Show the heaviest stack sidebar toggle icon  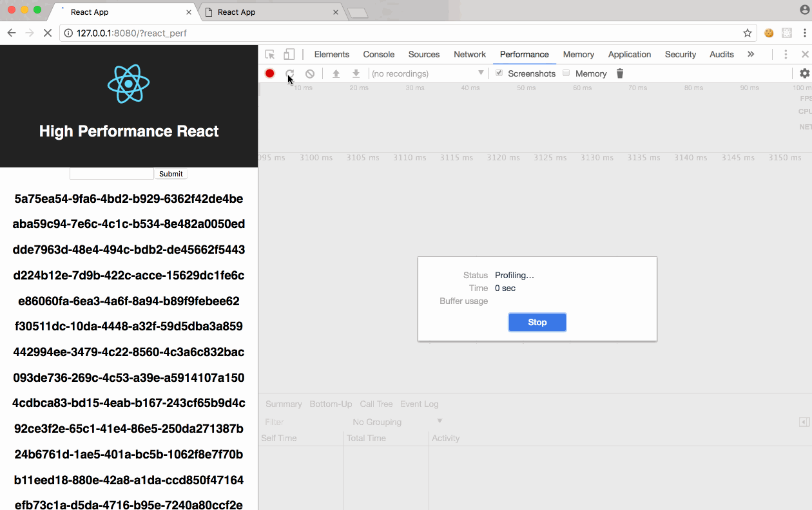[x=804, y=422]
